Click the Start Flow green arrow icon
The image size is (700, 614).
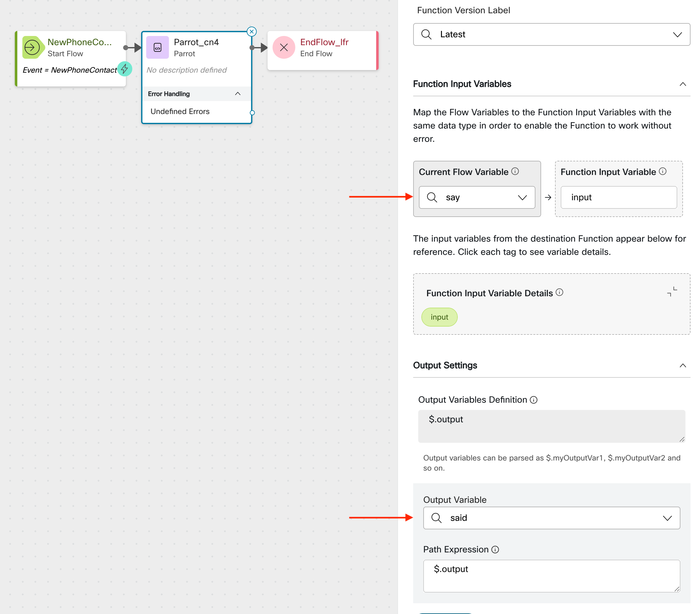click(x=32, y=47)
